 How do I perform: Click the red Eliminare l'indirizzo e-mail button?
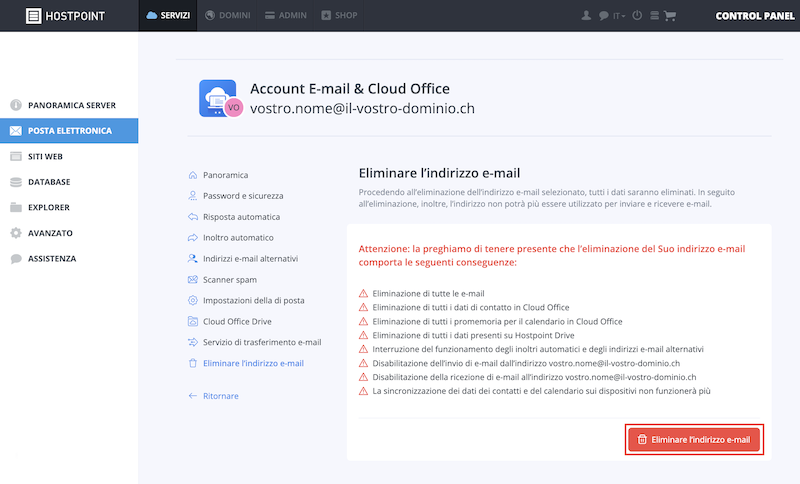coord(694,439)
